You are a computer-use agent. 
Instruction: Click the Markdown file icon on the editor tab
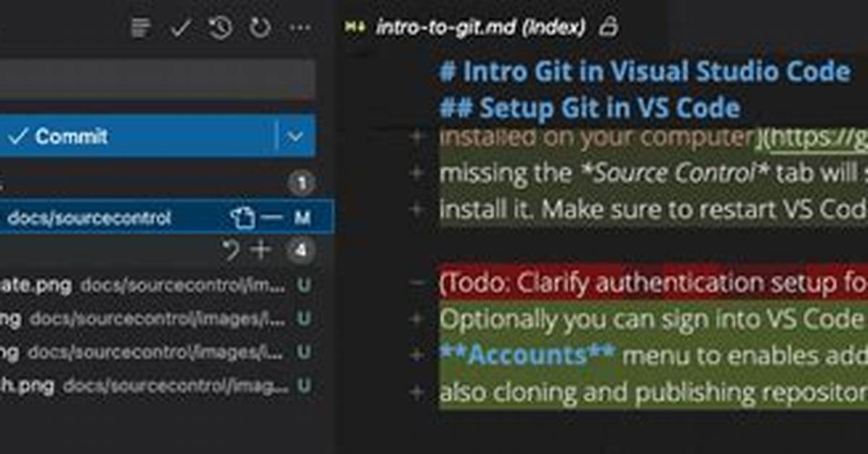tap(355, 27)
